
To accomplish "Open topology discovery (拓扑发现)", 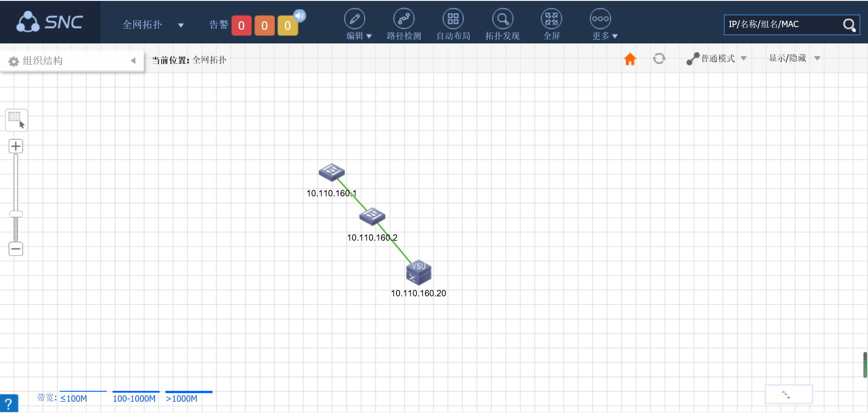I will point(502,19).
